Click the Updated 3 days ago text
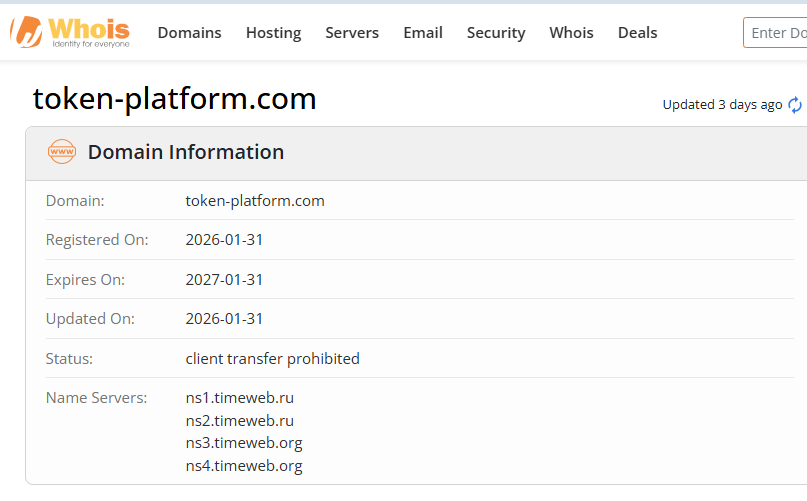 click(x=722, y=105)
